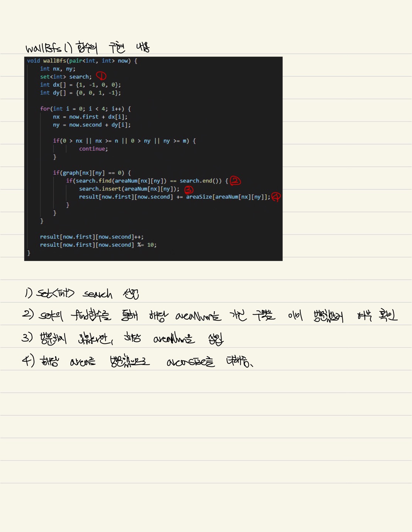Click the red circled number 3 annotation
Viewport: 412px width, 532px height.
(189, 190)
